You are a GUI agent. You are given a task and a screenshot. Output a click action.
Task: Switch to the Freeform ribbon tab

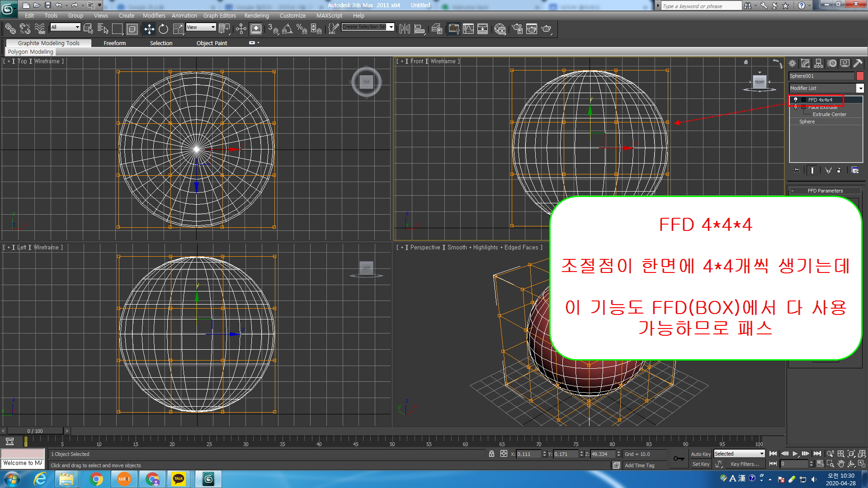point(114,43)
